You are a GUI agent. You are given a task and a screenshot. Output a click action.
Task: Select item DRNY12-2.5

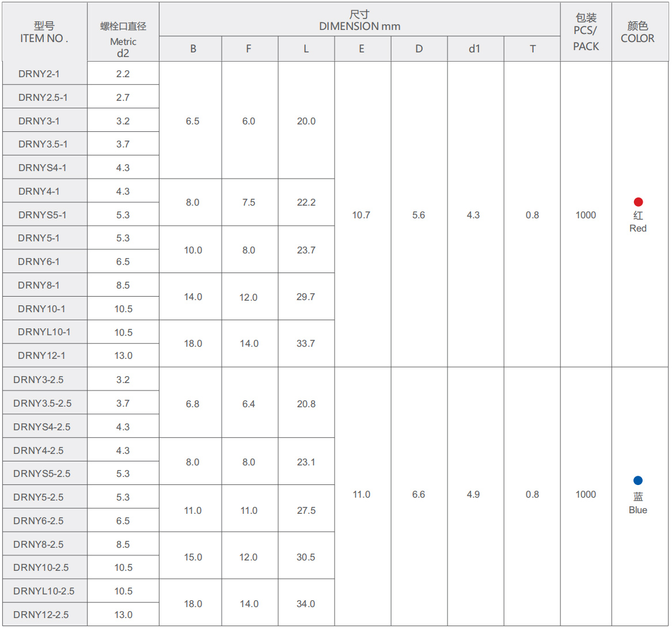(41, 615)
